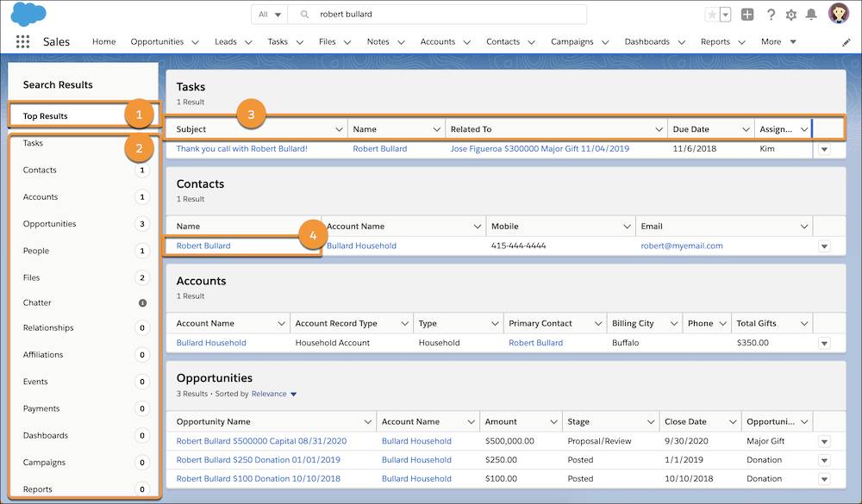Viewport: 862px width, 504px height.
Task: Open Robert Bullard contact name link
Action: coord(203,246)
